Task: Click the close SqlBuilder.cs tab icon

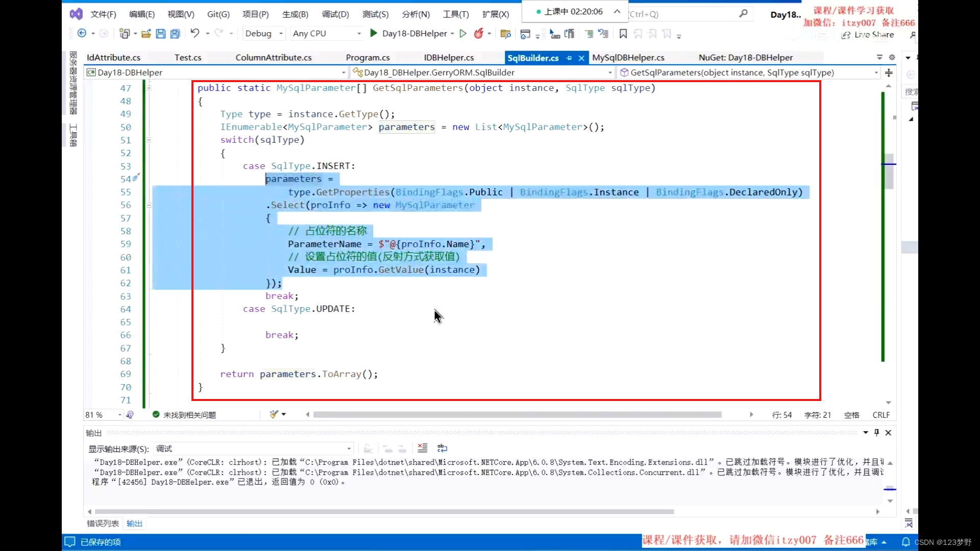Action: [x=581, y=57]
